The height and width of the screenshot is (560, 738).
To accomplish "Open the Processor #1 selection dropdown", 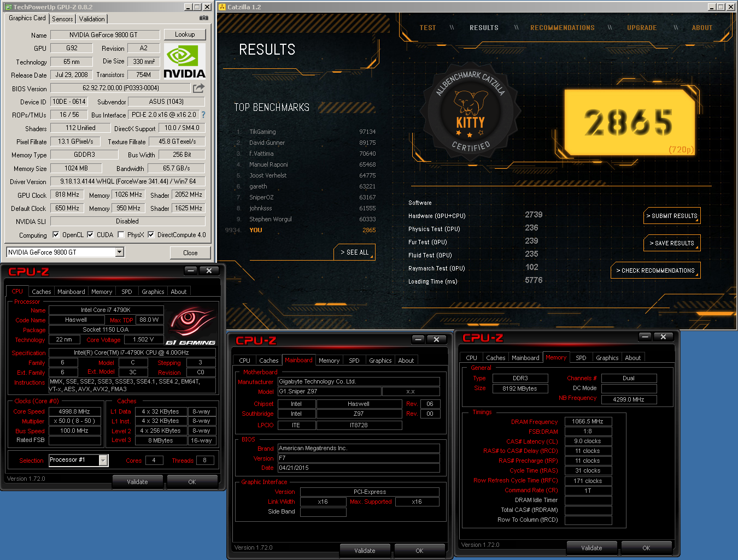I will coord(103,461).
